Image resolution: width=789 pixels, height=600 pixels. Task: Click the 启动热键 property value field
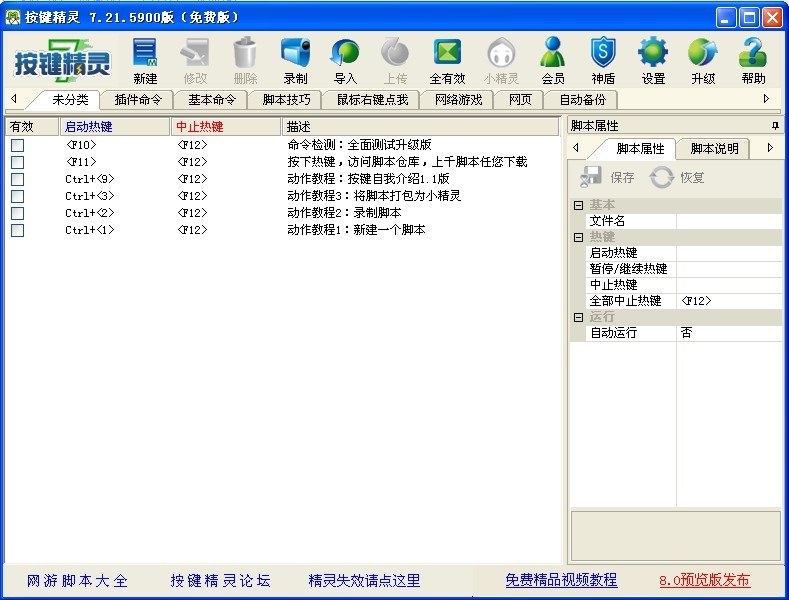(729, 253)
